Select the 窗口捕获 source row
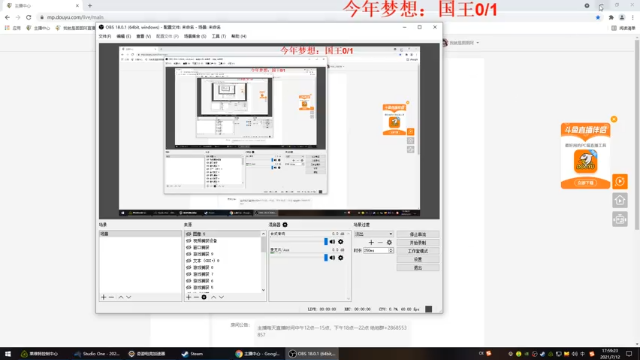Viewport: 640px width, 360px height. click(x=223, y=247)
